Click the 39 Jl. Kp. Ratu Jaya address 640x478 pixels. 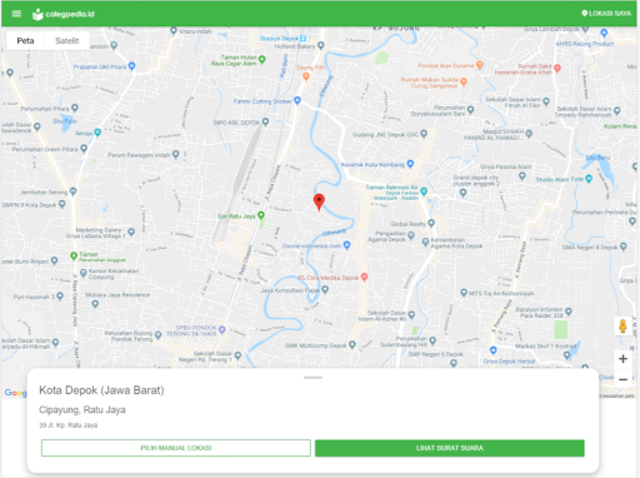pyautogui.click(x=68, y=425)
